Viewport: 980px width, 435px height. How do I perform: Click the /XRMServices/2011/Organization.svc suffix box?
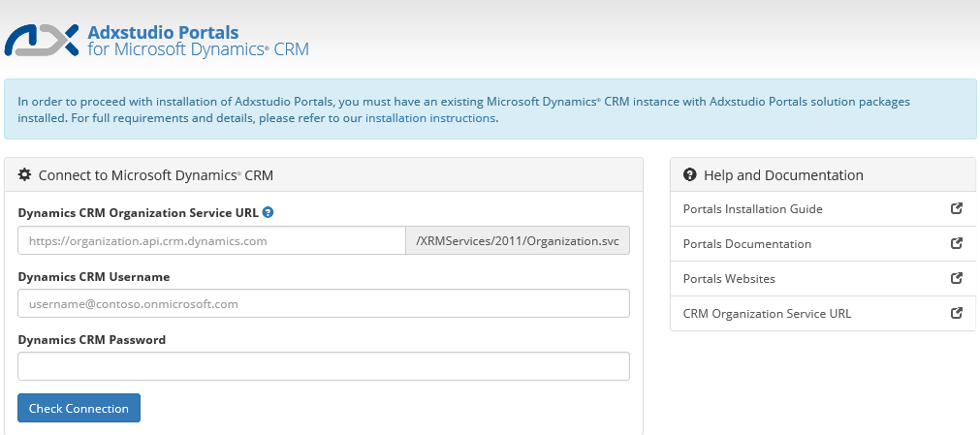[x=517, y=240]
